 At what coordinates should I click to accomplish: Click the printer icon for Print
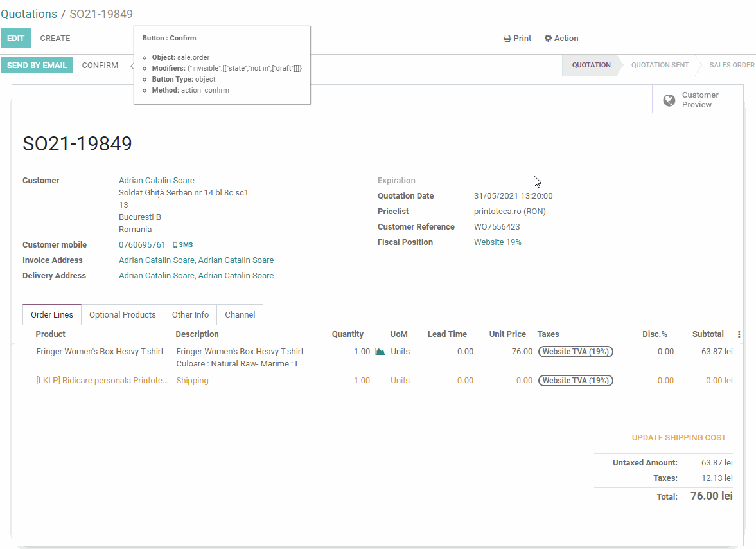tap(507, 39)
